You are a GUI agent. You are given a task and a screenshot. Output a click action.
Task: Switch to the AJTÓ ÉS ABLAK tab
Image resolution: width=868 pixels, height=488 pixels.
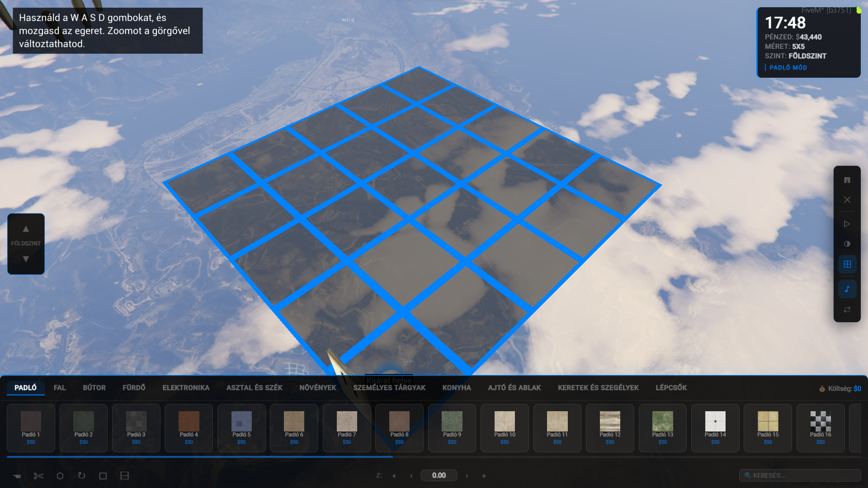(514, 388)
